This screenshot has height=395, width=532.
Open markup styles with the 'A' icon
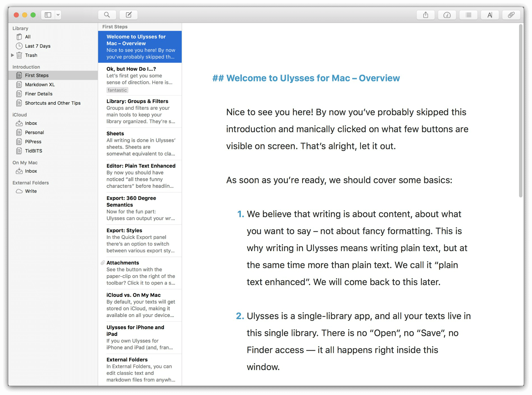point(490,15)
